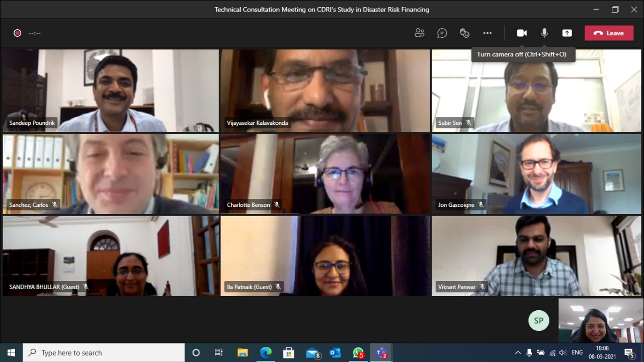Open the meeting chat conversation

pyautogui.click(x=442, y=33)
